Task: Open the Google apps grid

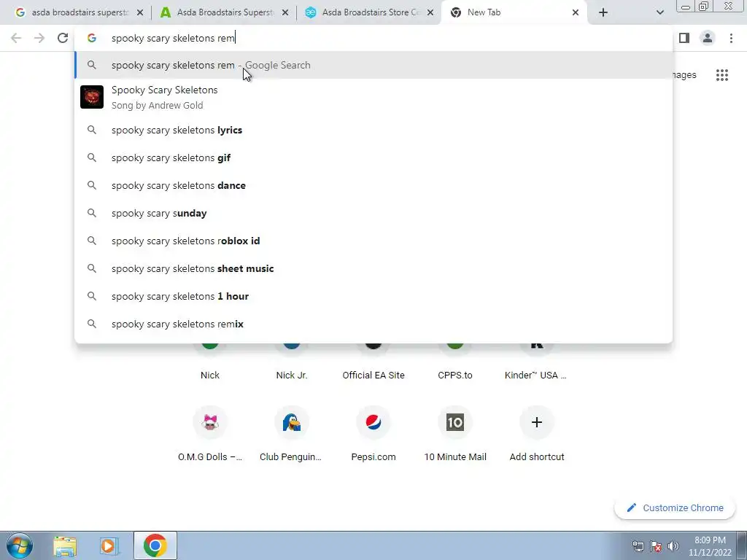Action: click(721, 75)
